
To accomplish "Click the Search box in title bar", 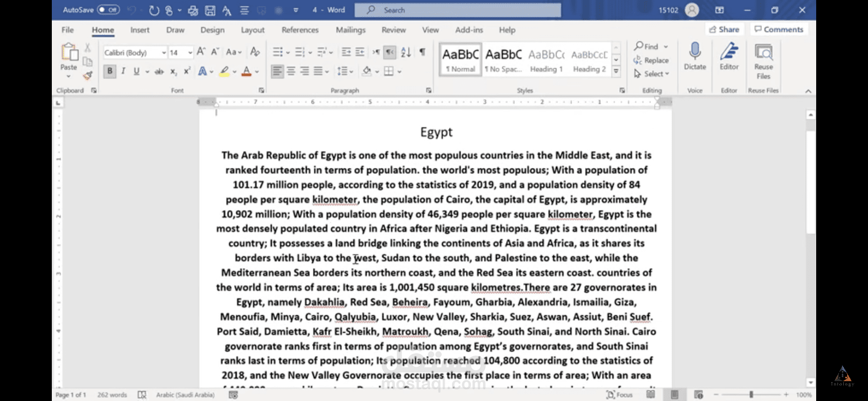I will pyautogui.click(x=458, y=10).
